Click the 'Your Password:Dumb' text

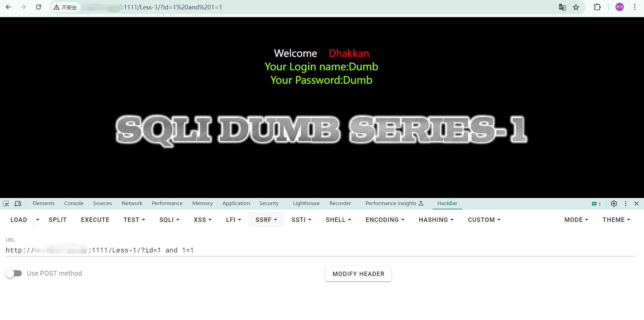pyautogui.click(x=321, y=80)
